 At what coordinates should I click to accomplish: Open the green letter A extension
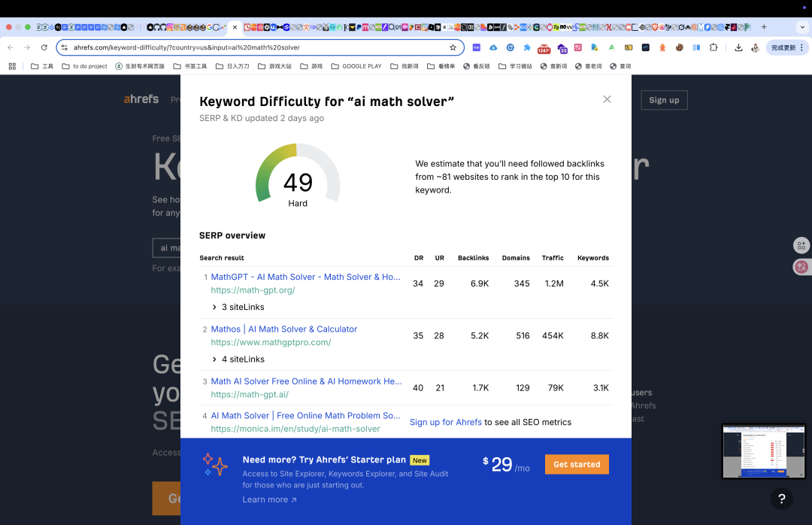(611, 47)
